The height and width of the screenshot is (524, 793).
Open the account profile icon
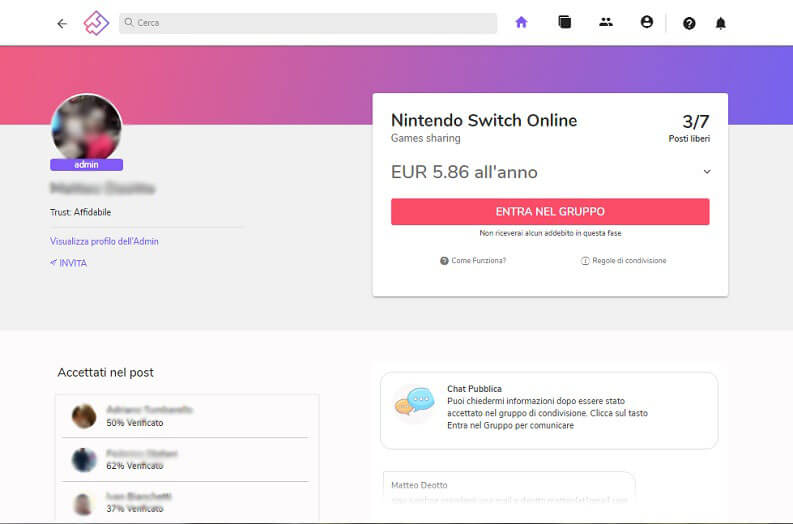coord(646,22)
